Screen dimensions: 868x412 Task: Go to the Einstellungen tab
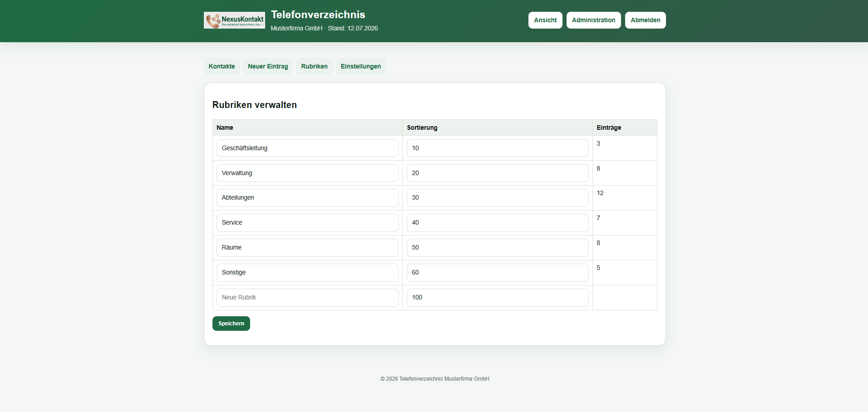click(361, 66)
